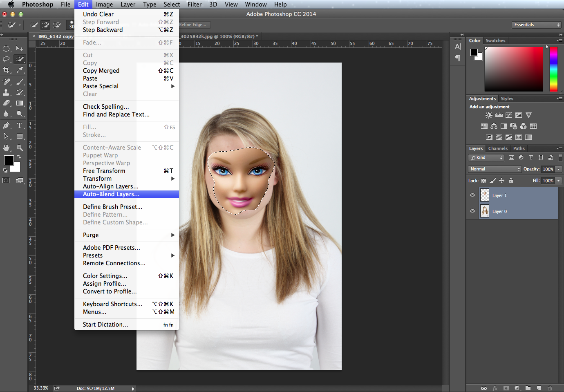
Task: Select the Crop tool in the toolbox
Action: [6, 70]
